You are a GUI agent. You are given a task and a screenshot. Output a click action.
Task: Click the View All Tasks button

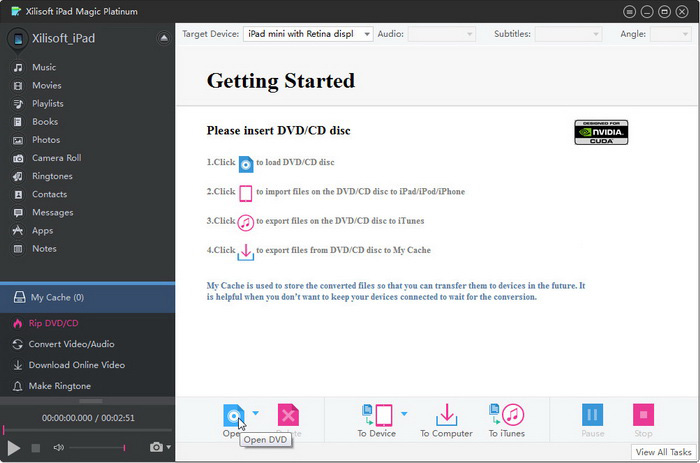664,452
